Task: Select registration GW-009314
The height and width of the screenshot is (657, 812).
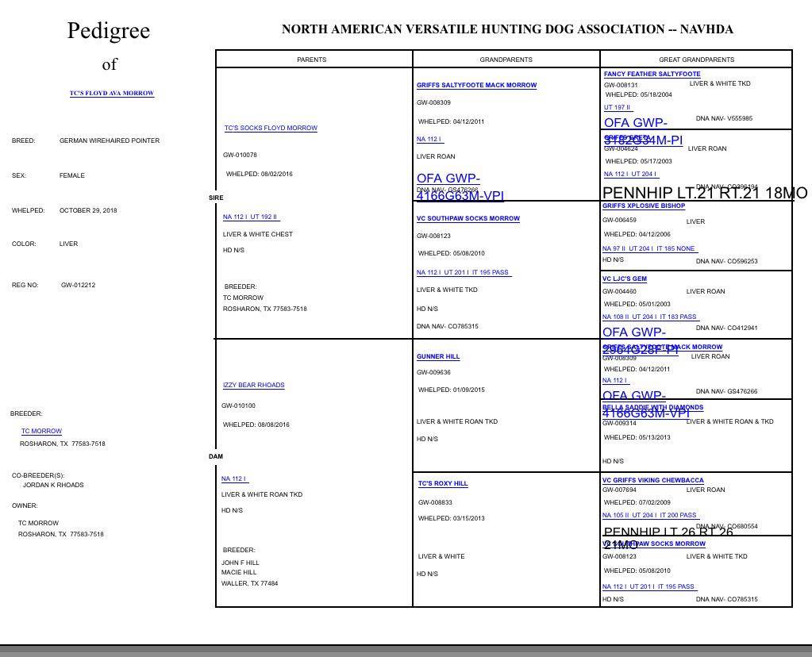Action: [x=619, y=423]
